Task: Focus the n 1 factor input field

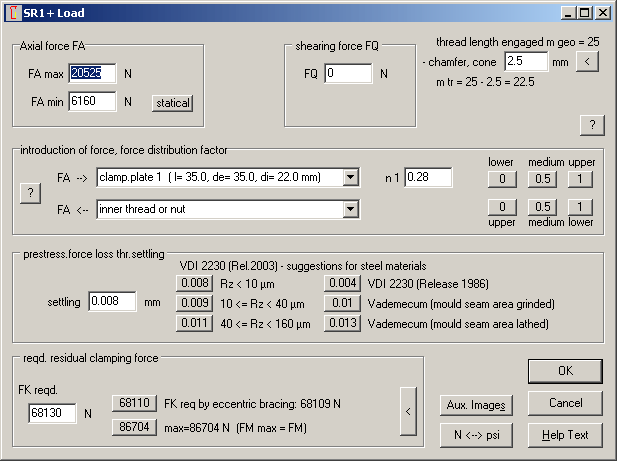Action: pyautogui.click(x=428, y=178)
